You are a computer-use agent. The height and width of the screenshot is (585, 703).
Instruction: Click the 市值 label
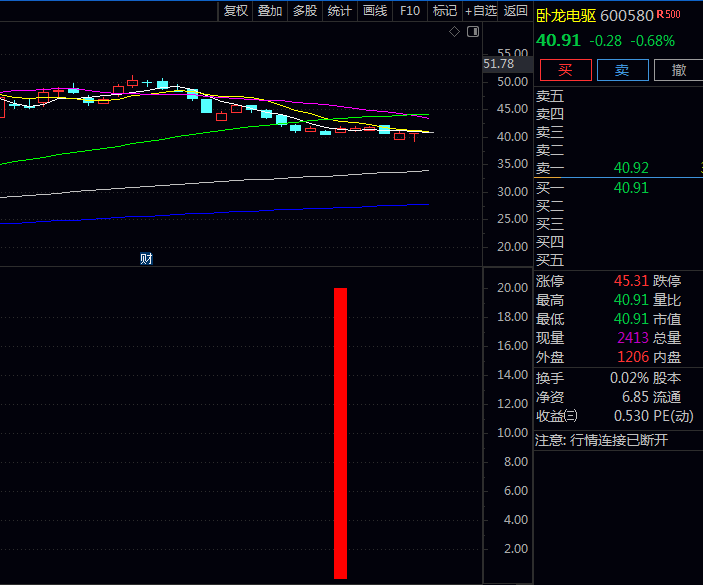point(667,319)
